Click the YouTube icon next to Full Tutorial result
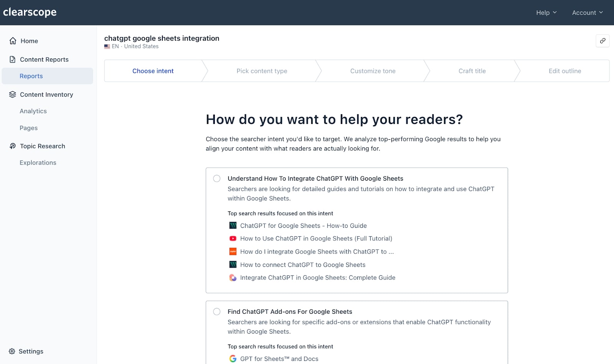The height and width of the screenshot is (364, 614). pyautogui.click(x=233, y=239)
